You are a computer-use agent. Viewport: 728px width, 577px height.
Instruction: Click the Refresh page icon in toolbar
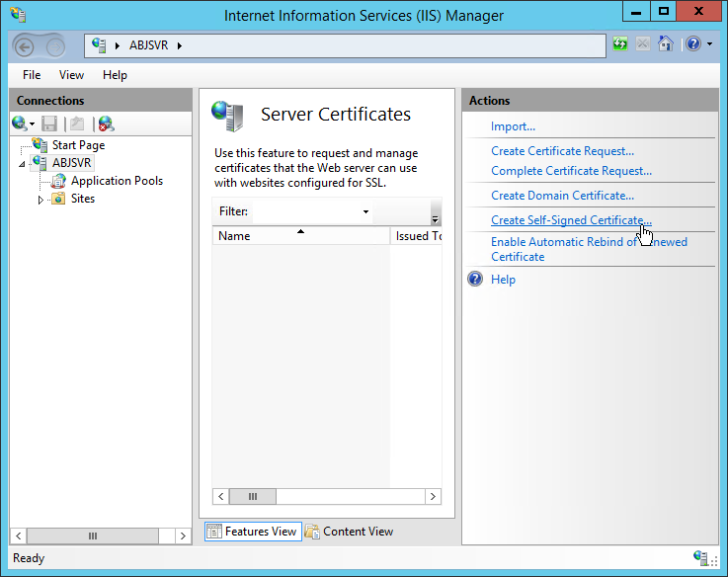point(619,44)
